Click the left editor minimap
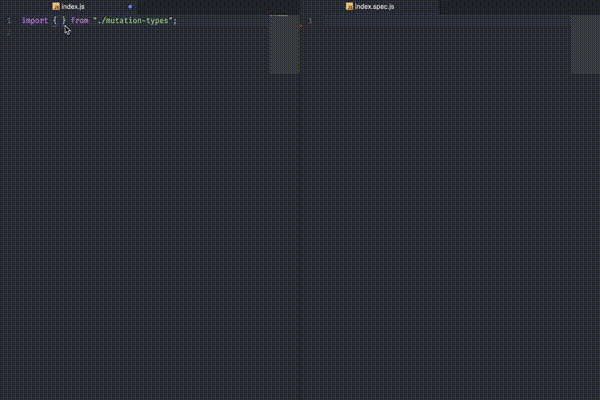The width and height of the screenshot is (600, 400). pos(284,44)
